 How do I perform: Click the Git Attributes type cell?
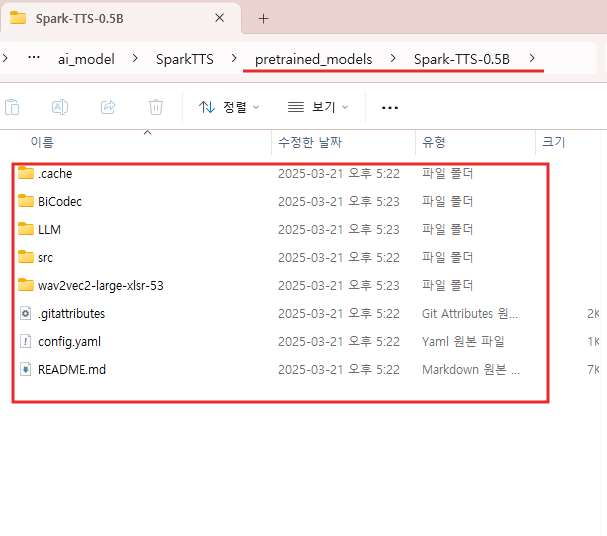[470, 314]
